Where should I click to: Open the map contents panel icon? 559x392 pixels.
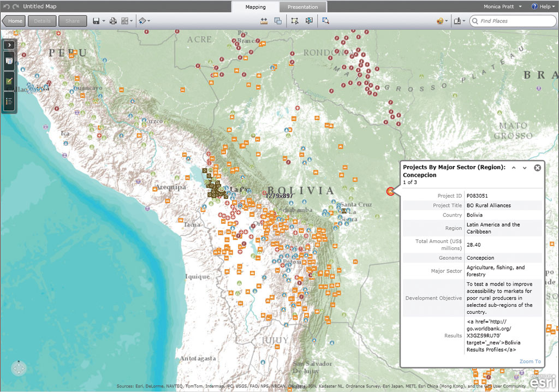[9, 61]
